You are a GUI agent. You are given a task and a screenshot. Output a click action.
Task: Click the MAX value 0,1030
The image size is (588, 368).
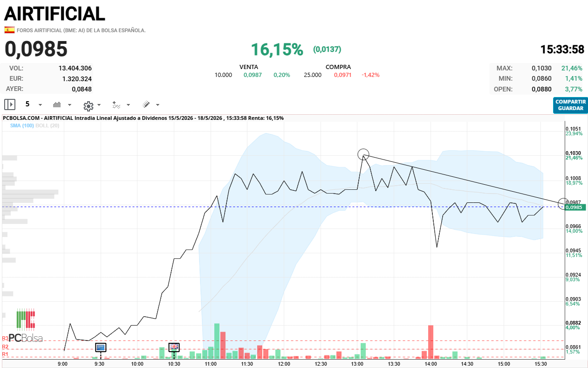[541, 68]
